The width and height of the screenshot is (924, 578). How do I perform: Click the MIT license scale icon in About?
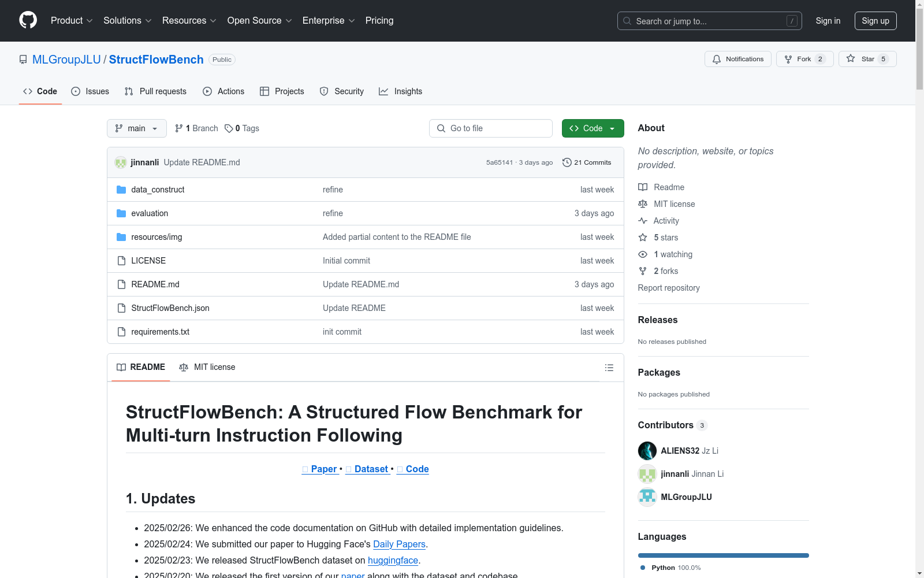(x=643, y=204)
